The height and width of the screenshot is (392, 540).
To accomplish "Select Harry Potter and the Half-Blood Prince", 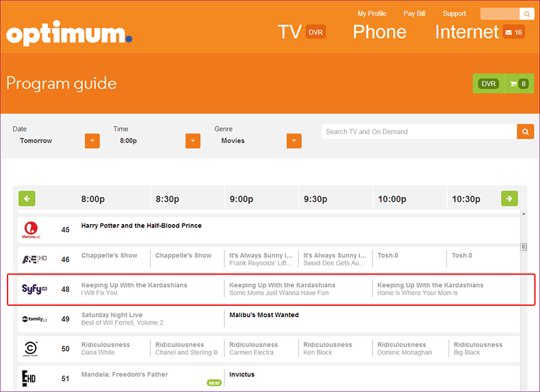I will click(x=141, y=225).
